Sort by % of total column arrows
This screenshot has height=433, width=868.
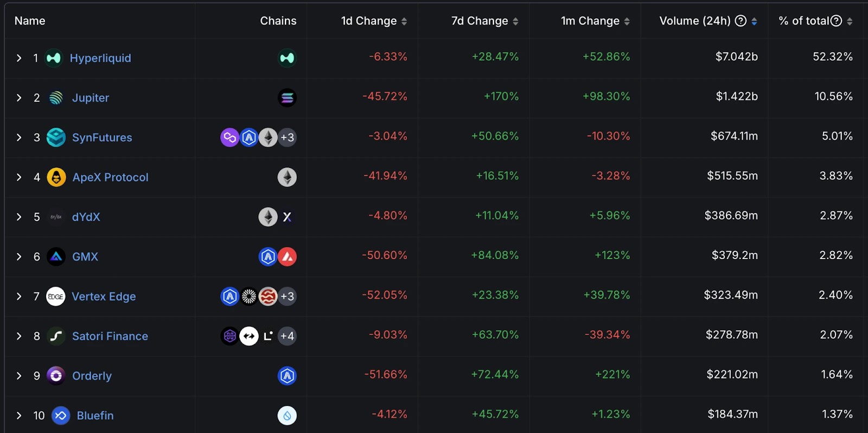click(850, 21)
